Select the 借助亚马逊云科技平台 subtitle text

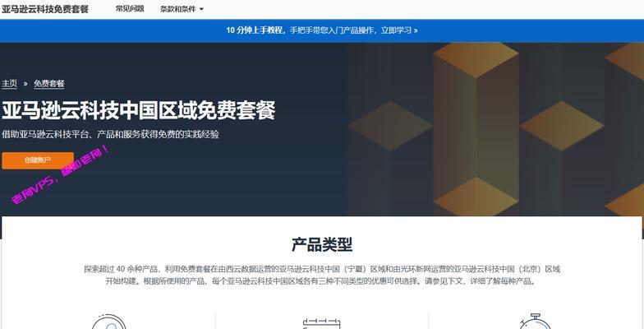pos(110,135)
